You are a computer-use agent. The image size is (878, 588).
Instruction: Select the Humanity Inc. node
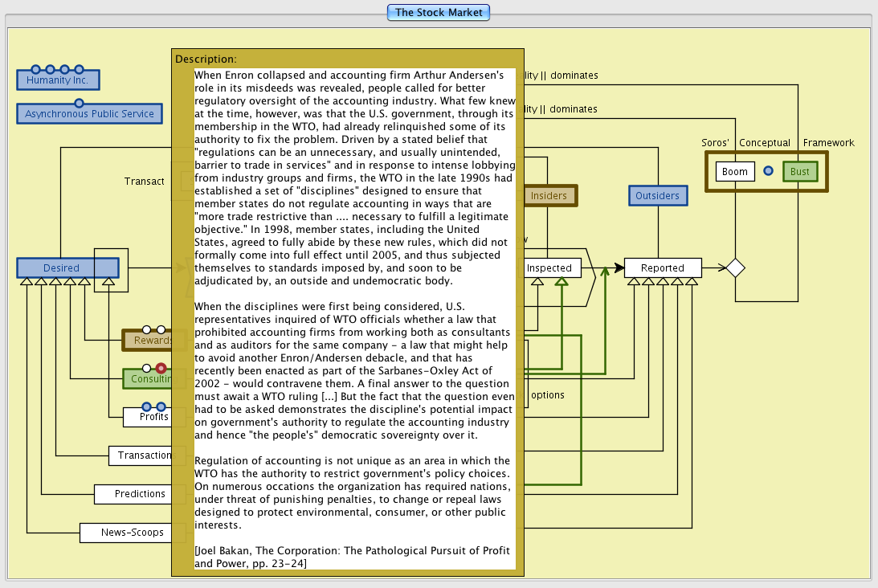pyautogui.click(x=58, y=80)
